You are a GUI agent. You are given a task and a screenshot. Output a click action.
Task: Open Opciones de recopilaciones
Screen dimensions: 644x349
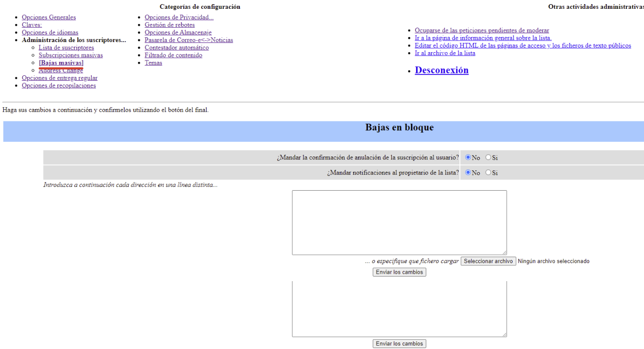[x=59, y=85]
